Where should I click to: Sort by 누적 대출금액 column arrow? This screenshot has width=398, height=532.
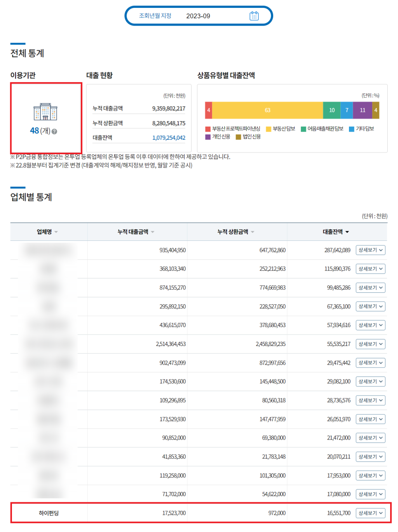152,232
